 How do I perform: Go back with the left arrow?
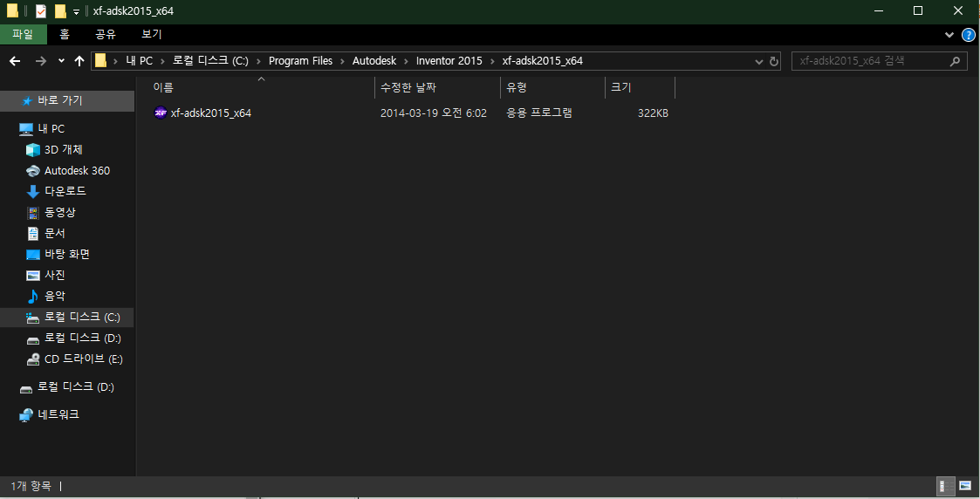click(15, 60)
